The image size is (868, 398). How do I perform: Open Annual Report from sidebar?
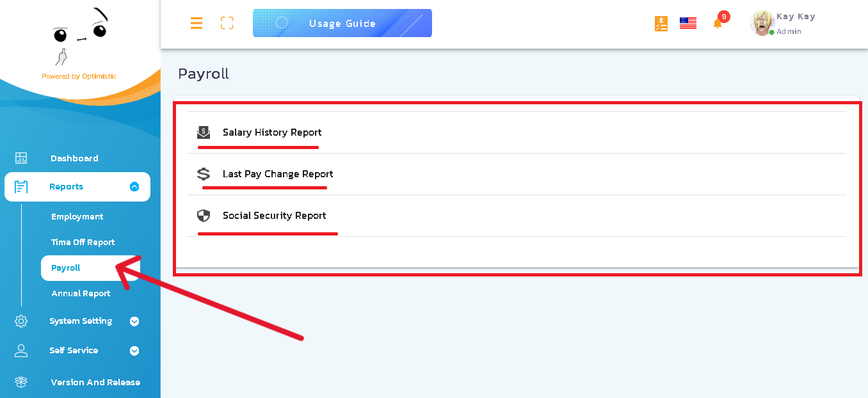81,294
